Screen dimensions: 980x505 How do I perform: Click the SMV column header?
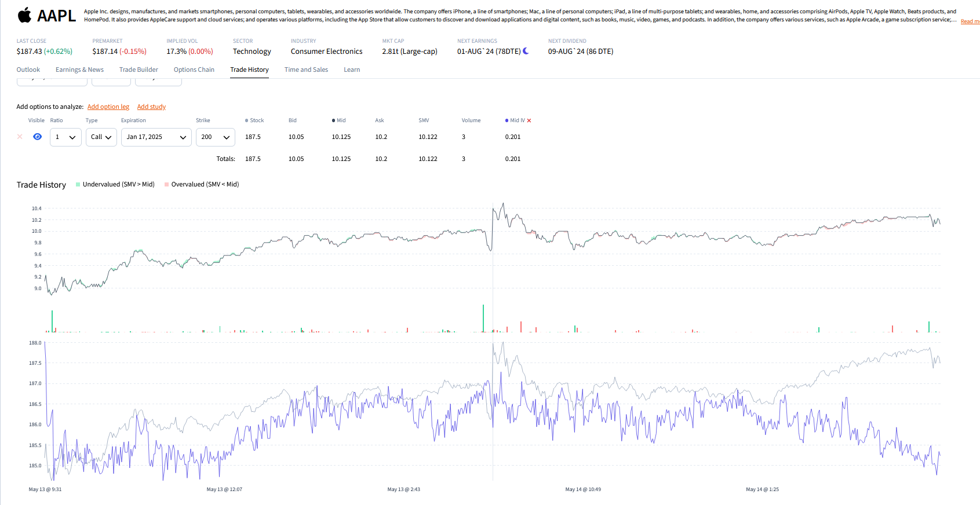coord(424,120)
